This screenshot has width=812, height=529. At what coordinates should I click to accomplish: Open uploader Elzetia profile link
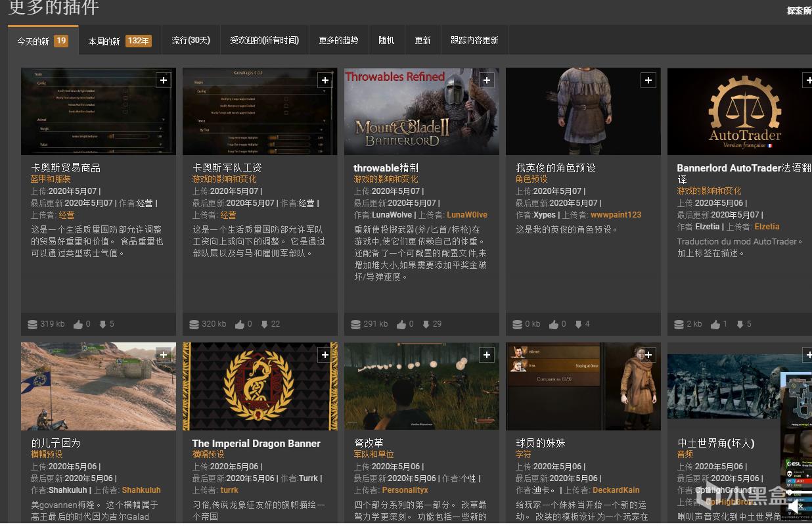point(767,227)
